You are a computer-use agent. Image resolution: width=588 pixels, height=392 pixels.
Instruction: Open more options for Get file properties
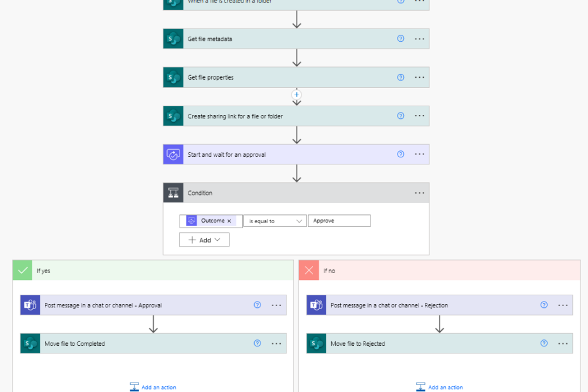(420, 77)
